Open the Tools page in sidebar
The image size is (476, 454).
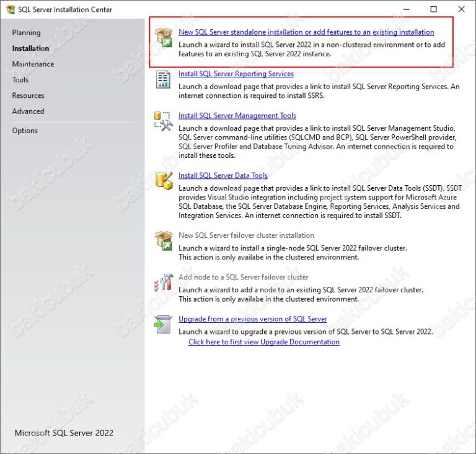20,80
